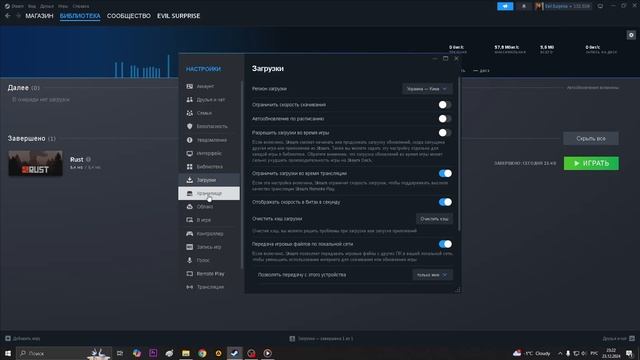
Task: Open Трансляция broadcast section
Action: tap(209, 287)
